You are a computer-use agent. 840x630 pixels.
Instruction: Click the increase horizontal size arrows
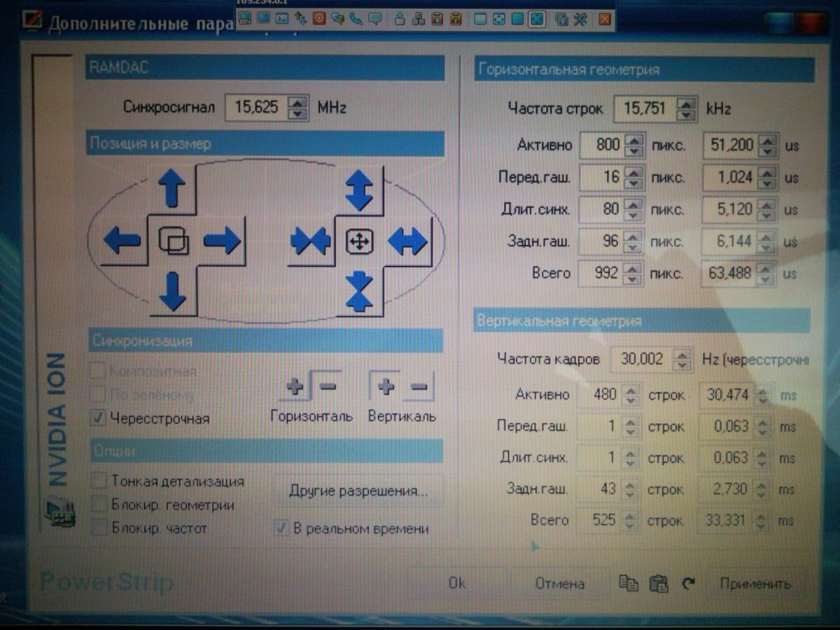point(407,241)
